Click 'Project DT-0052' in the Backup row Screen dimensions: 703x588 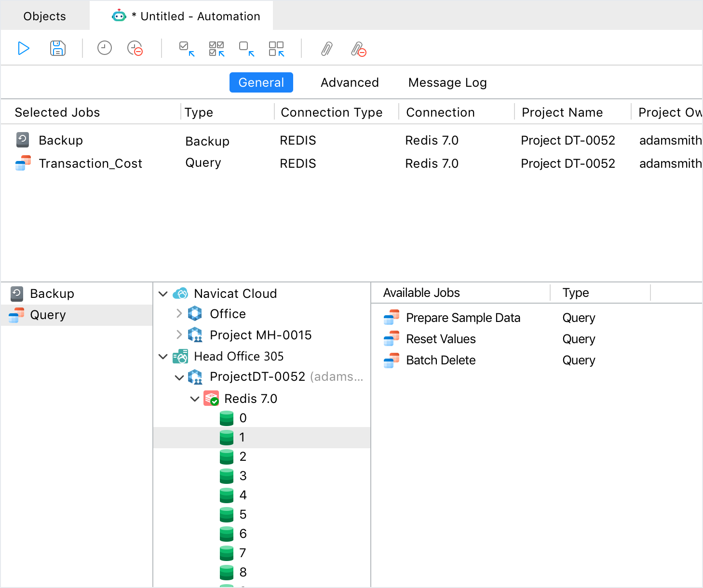click(568, 140)
